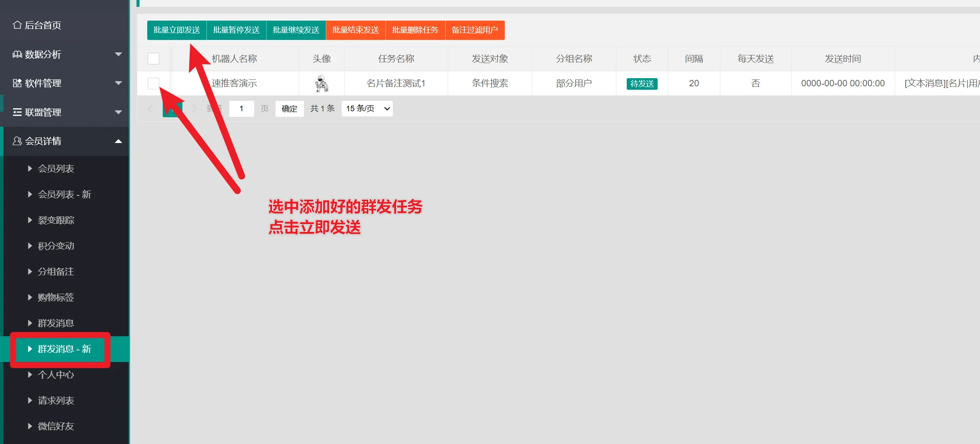Image resolution: width=980 pixels, height=444 pixels.
Task: Click the 批量继续发送 button
Action: (x=296, y=30)
